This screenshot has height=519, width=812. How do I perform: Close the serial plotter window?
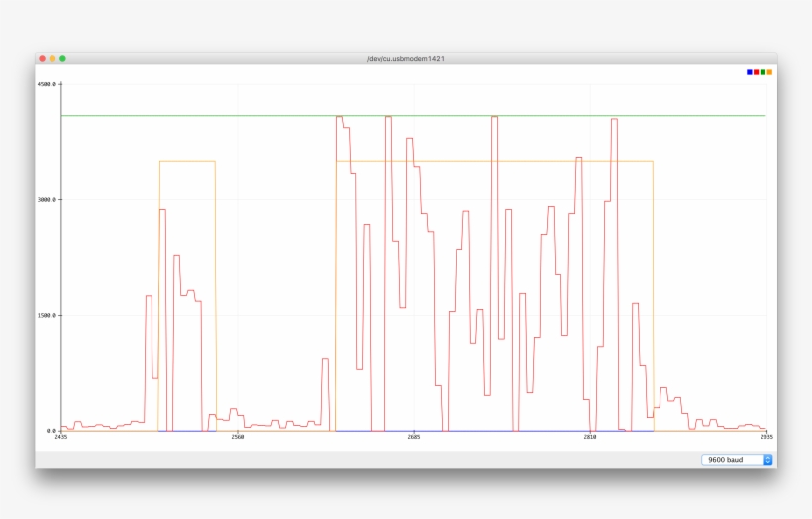42,59
